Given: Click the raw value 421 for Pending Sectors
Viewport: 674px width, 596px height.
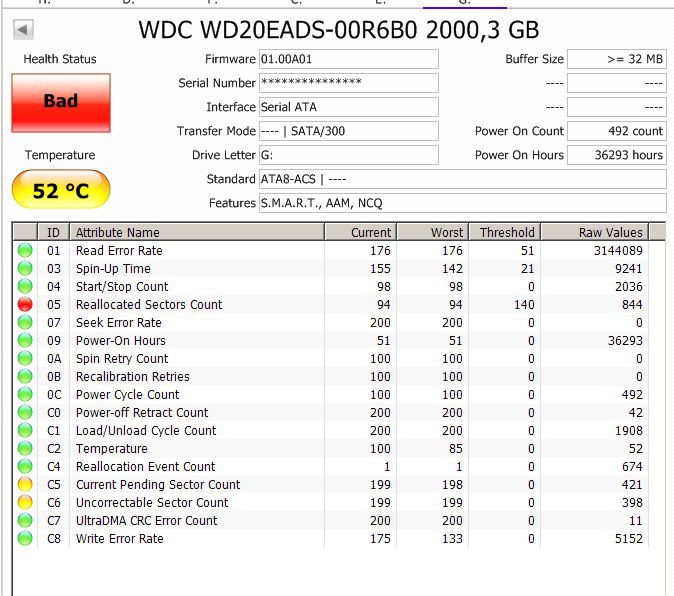Looking at the screenshot, I should click(632, 485).
